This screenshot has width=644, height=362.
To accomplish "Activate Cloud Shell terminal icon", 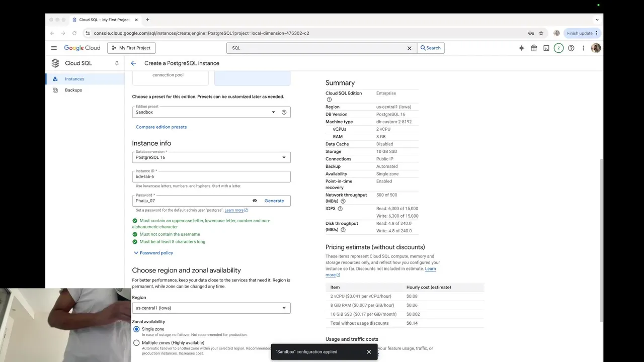I will (x=546, y=48).
